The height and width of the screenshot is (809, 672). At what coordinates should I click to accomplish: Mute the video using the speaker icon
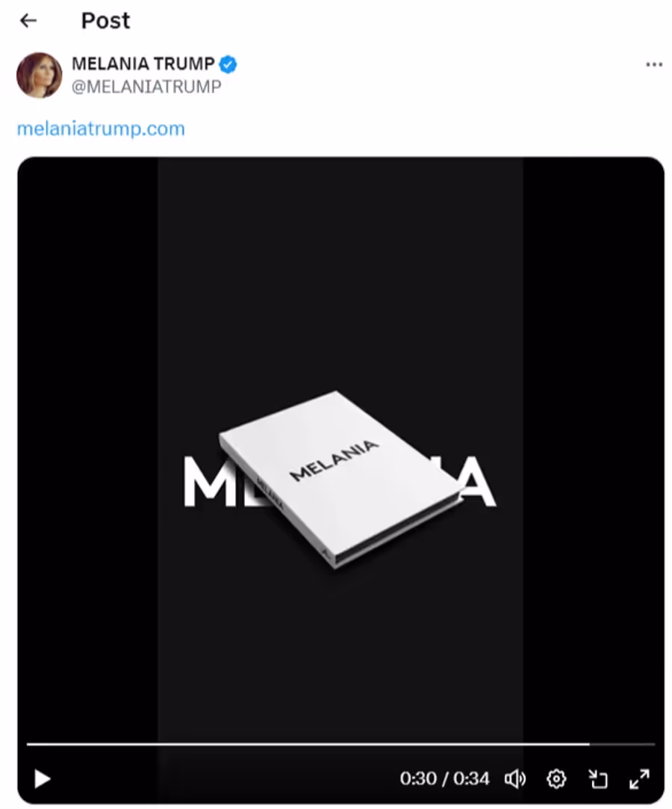point(514,778)
